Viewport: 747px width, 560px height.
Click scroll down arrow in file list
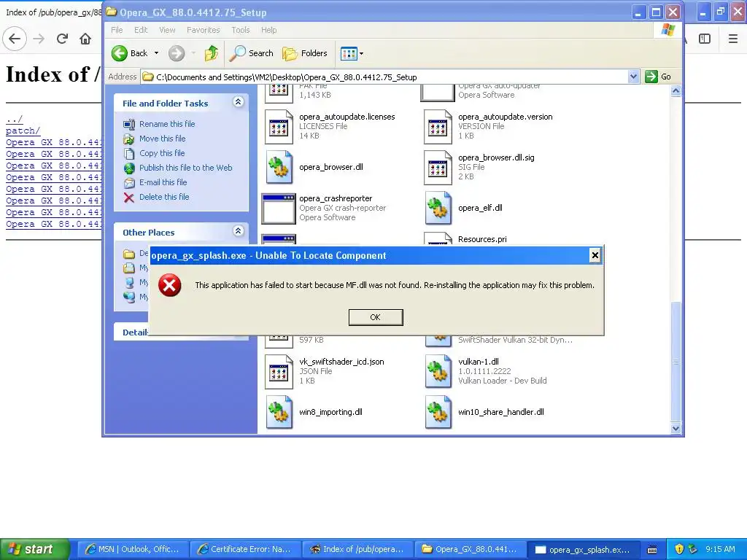pyautogui.click(x=676, y=428)
